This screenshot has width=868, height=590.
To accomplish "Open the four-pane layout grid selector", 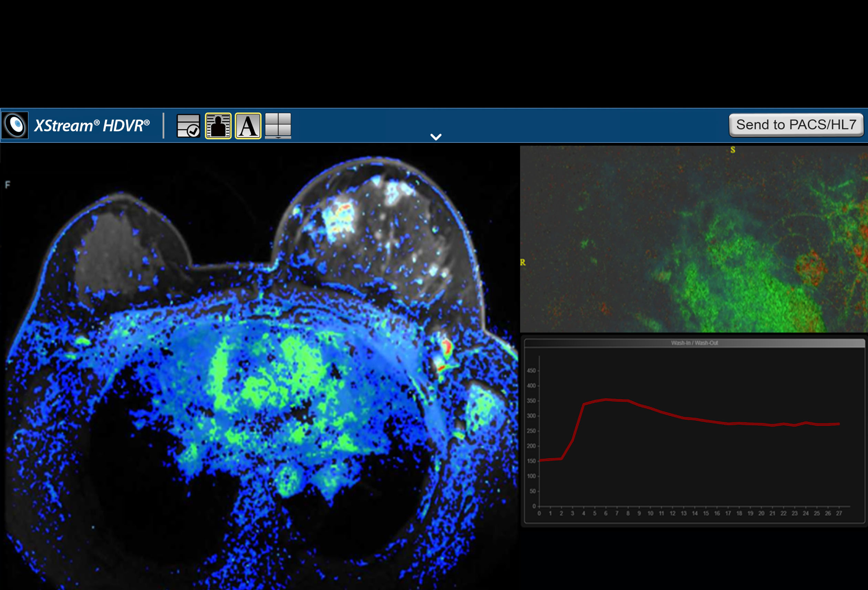I will coord(278,126).
